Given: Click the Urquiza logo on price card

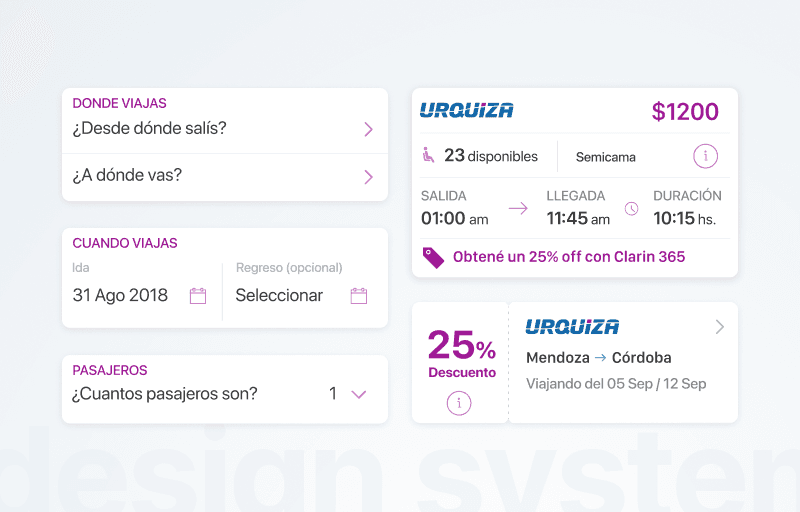Looking at the screenshot, I should point(466,110).
